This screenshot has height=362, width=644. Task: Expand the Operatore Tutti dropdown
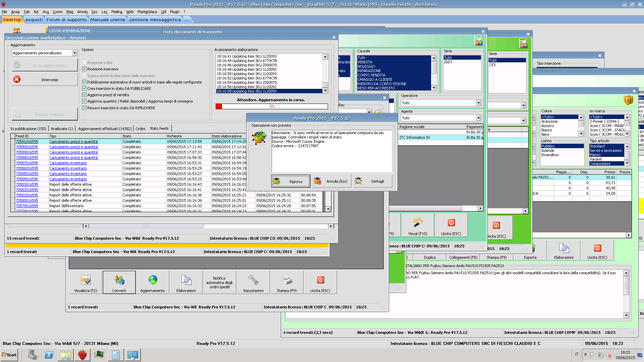click(478, 103)
